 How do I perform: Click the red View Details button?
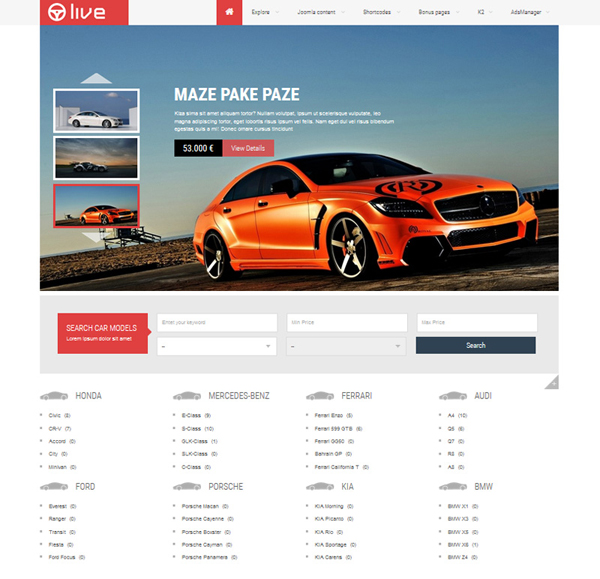tap(248, 148)
